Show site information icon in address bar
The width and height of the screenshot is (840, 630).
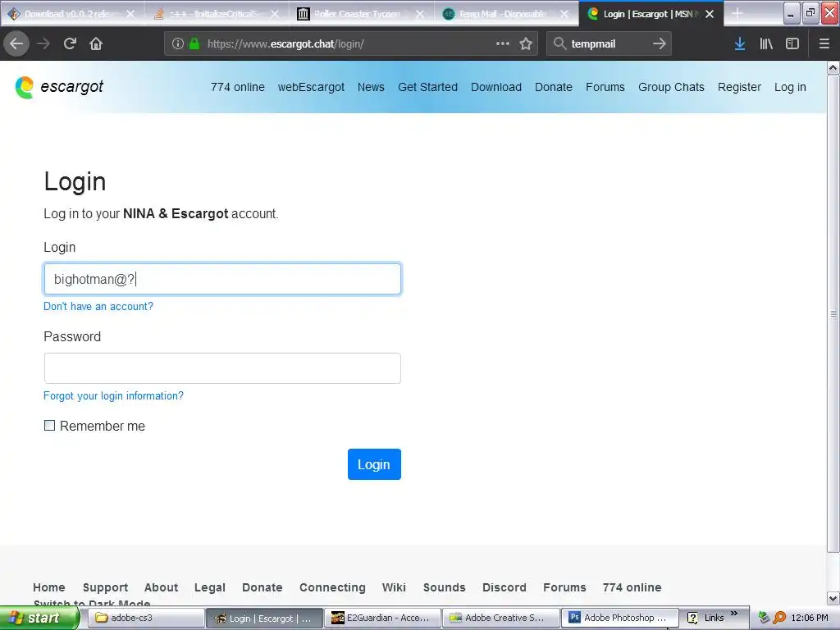(x=178, y=44)
